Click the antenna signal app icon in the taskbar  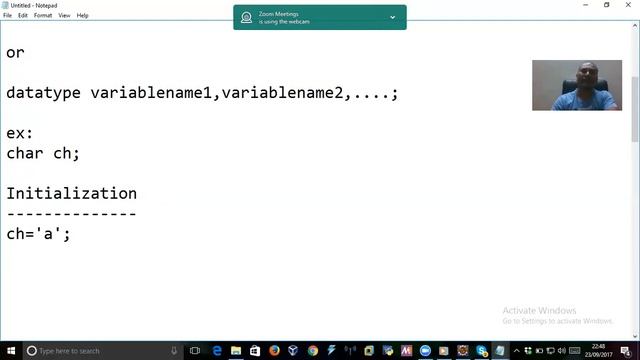[350, 351]
